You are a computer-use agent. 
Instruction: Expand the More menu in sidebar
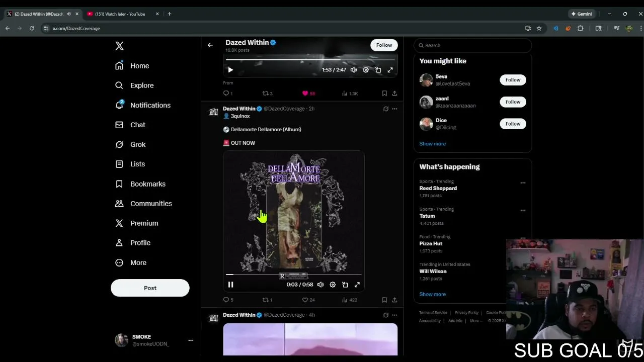click(131, 262)
